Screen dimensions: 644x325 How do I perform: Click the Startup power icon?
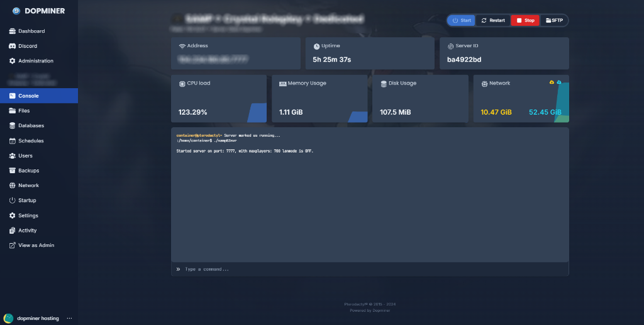coord(13,200)
